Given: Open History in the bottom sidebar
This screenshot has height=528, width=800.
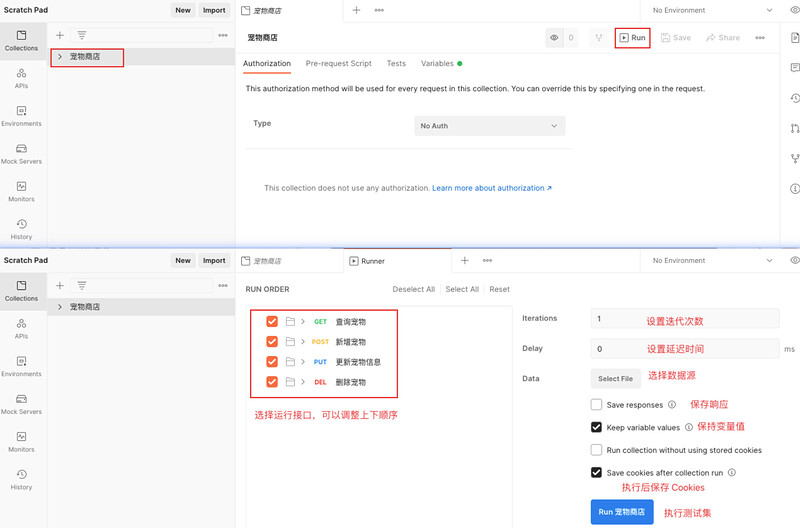Looking at the screenshot, I should [x=21, y=479].
